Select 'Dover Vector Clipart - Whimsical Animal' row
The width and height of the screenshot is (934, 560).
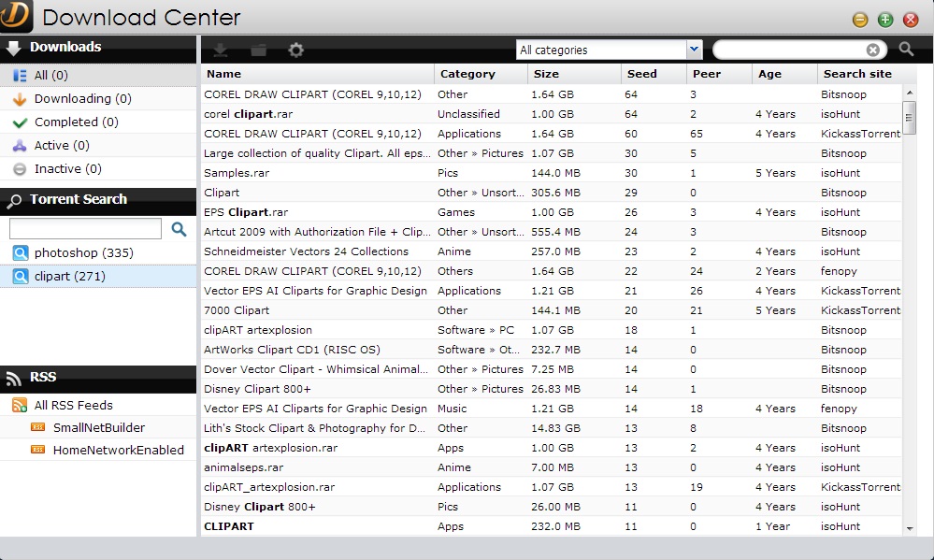(552, 369)
